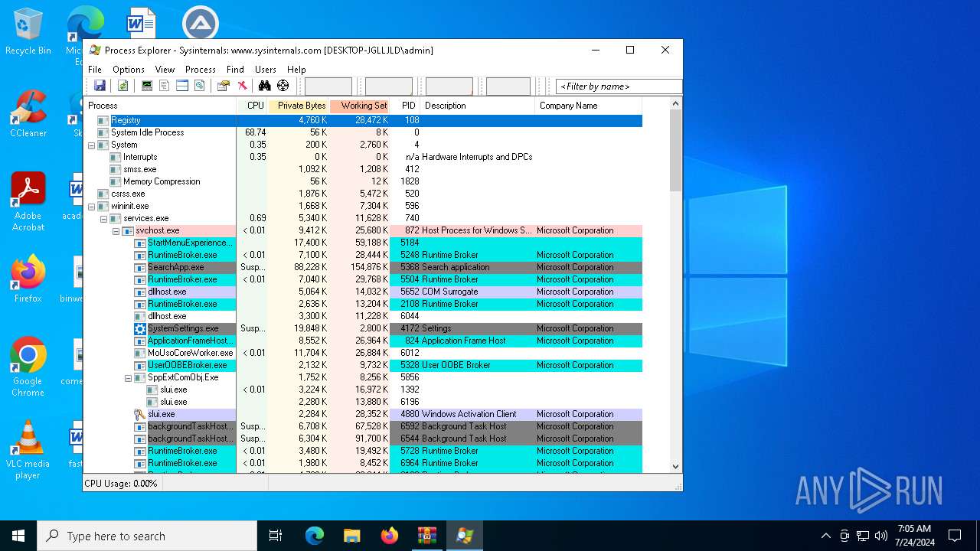Viewport: 980px width, 551px height.
Task: Select the System Idle Process row
Action: (363, 132)
